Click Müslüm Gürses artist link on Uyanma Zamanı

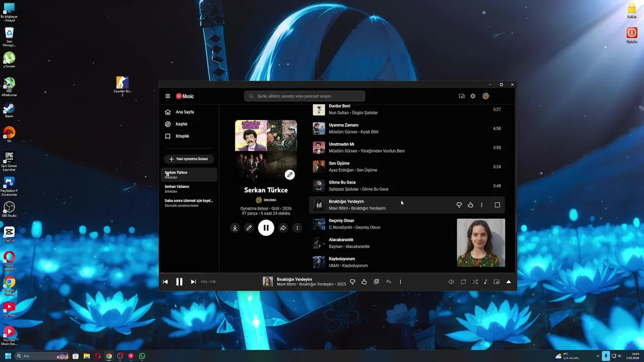(343, 132)
